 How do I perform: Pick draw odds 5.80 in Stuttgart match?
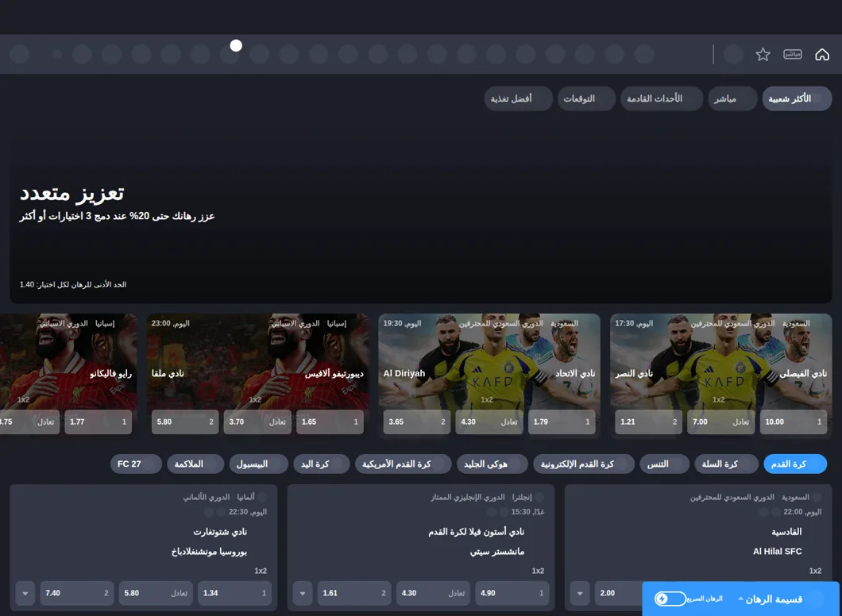(156, 594)
